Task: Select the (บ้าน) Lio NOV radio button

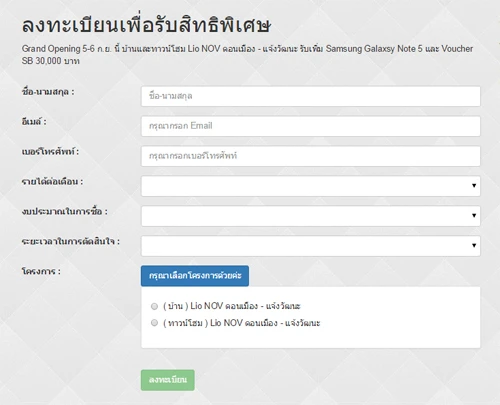Action: coord(154,306)
